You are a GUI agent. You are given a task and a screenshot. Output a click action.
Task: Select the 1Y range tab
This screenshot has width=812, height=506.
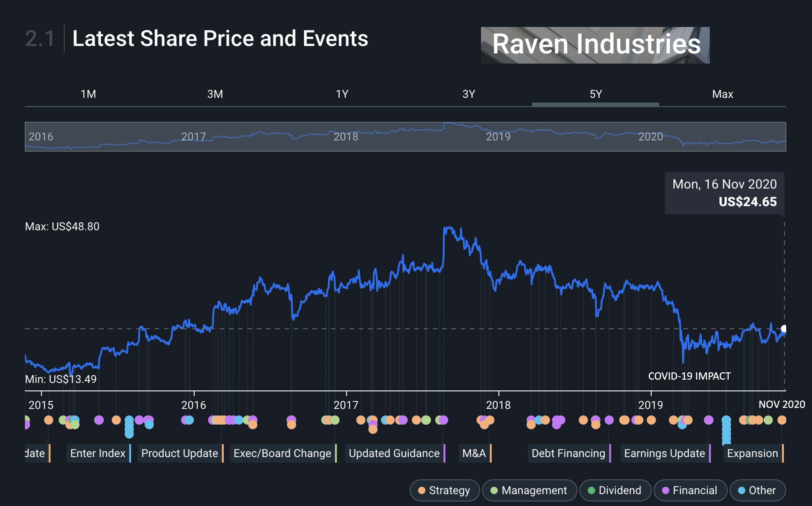(342, 94)
